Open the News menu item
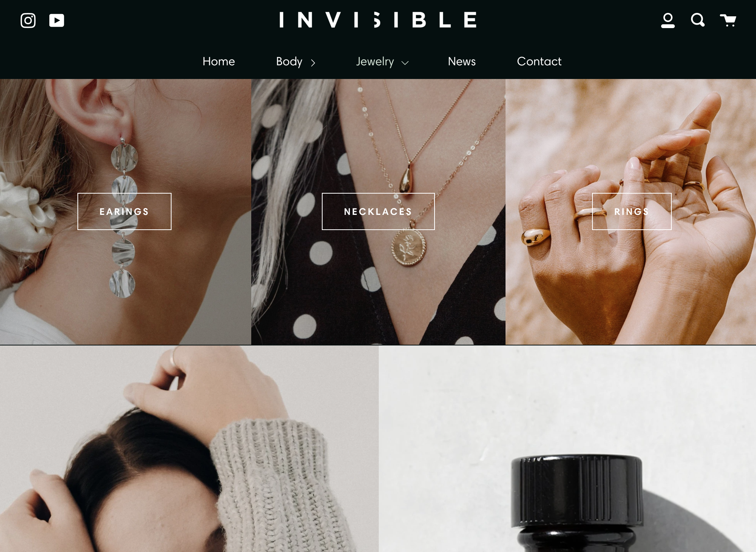Viewport: 756px width, 552px height. tap(461, 62)
